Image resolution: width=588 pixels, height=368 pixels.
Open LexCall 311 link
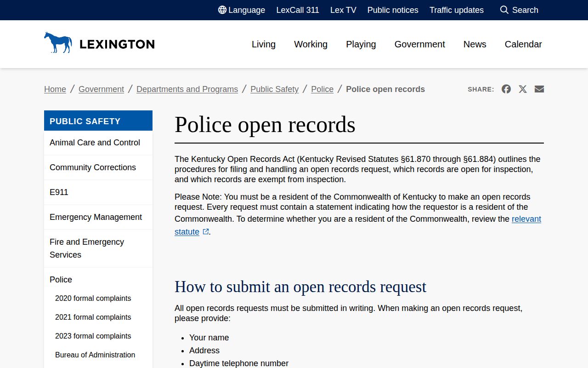(298, 10)
